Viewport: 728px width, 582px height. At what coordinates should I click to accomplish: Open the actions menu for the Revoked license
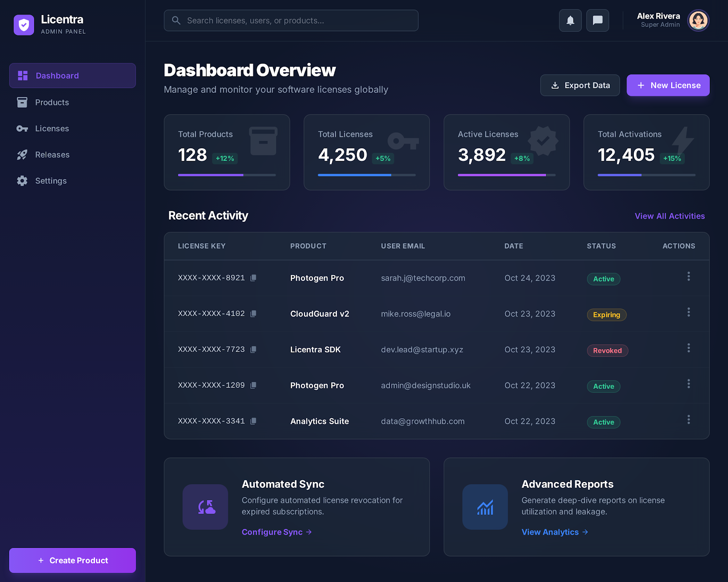(x=689, y=349)
